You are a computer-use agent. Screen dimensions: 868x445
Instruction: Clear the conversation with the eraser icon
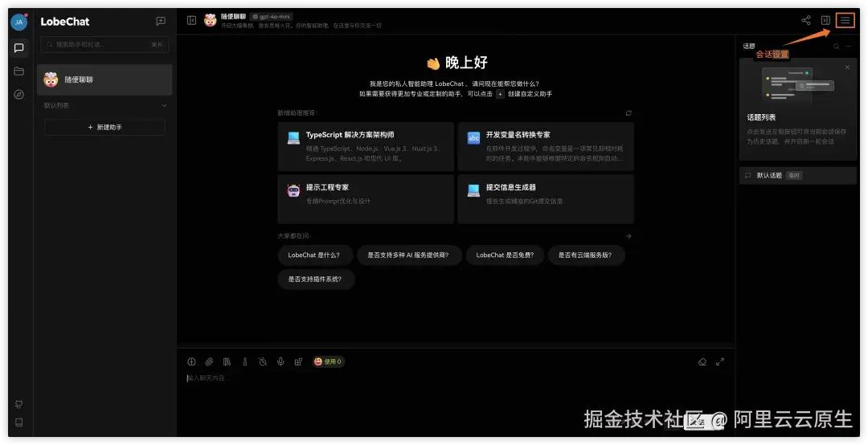(702, 362)
